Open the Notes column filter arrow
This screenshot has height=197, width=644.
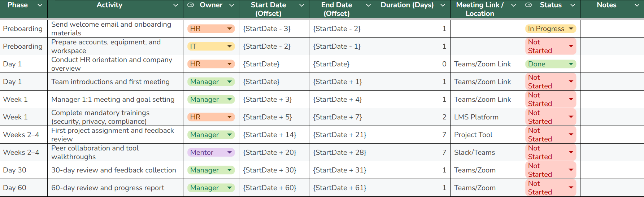click(x=637, y=5)
